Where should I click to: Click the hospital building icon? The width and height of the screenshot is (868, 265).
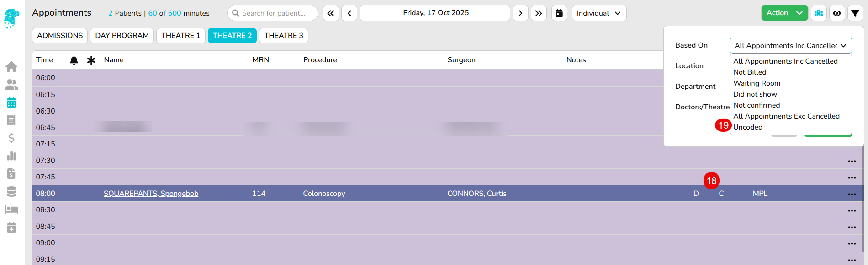pos(819,13)
